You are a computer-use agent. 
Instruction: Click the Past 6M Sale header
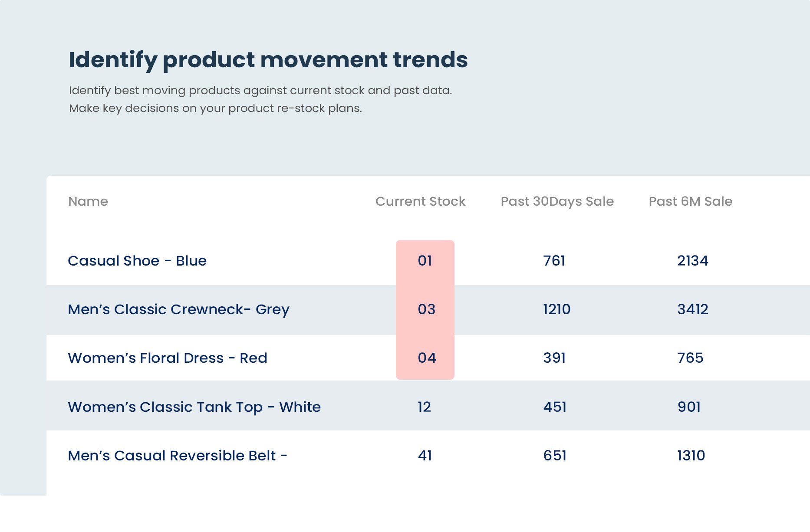pyautogui.click(x=690, y=201)
